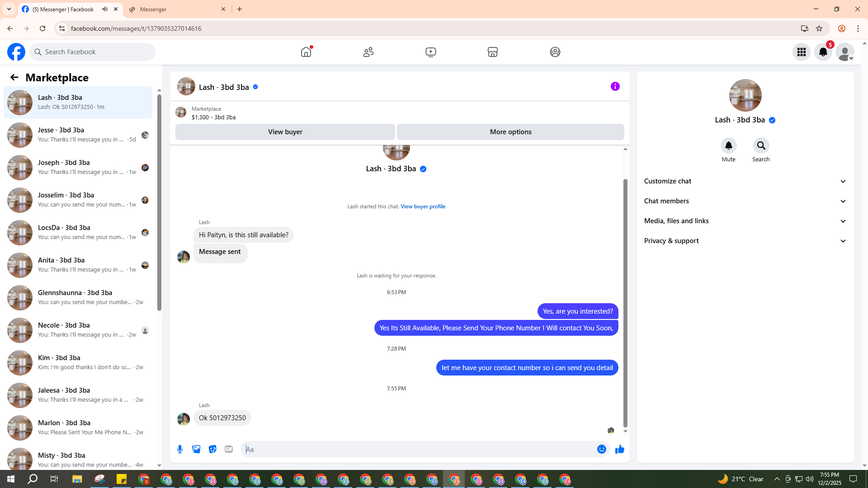868x488 pixels.
Task: Mute the conversation with bell icon
Action: (x=728, y=146)
